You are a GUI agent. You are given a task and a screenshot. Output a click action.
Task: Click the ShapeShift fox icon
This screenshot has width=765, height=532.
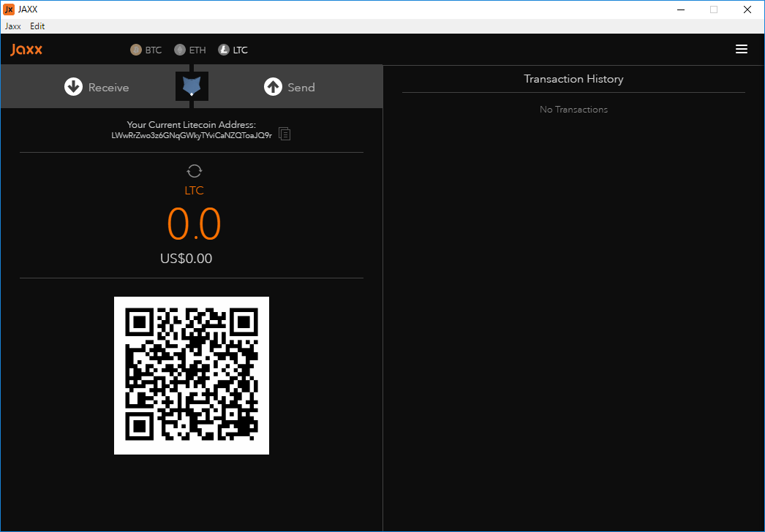tap(192, 86)
